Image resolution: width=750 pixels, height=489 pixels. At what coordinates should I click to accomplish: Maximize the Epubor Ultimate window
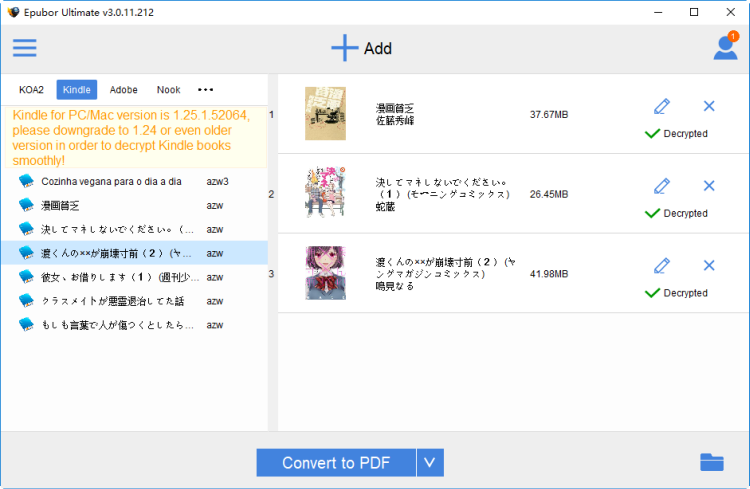694,12
